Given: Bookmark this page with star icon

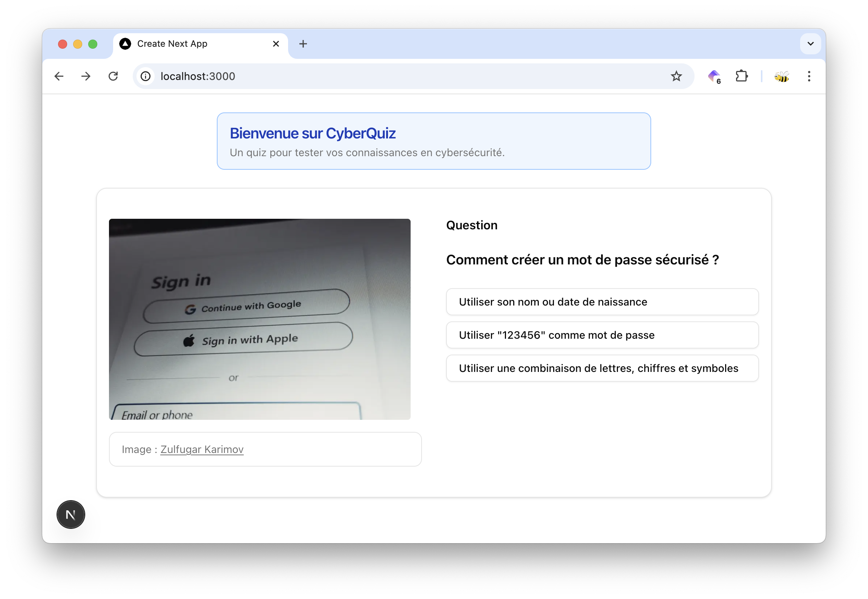Looking at the screenshot, I should click(x=676, y=76).
